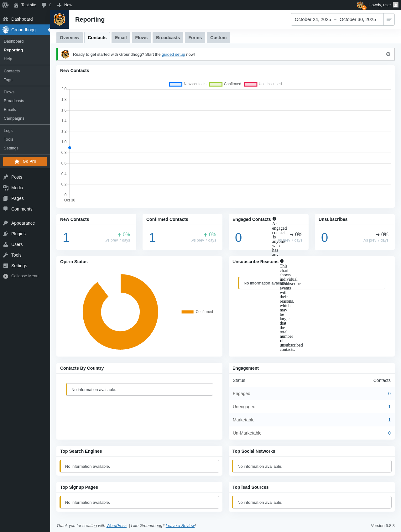The image size is (401, 532).
Task: Switch to the Email reporting tab
Action: [x=121, y=38]
